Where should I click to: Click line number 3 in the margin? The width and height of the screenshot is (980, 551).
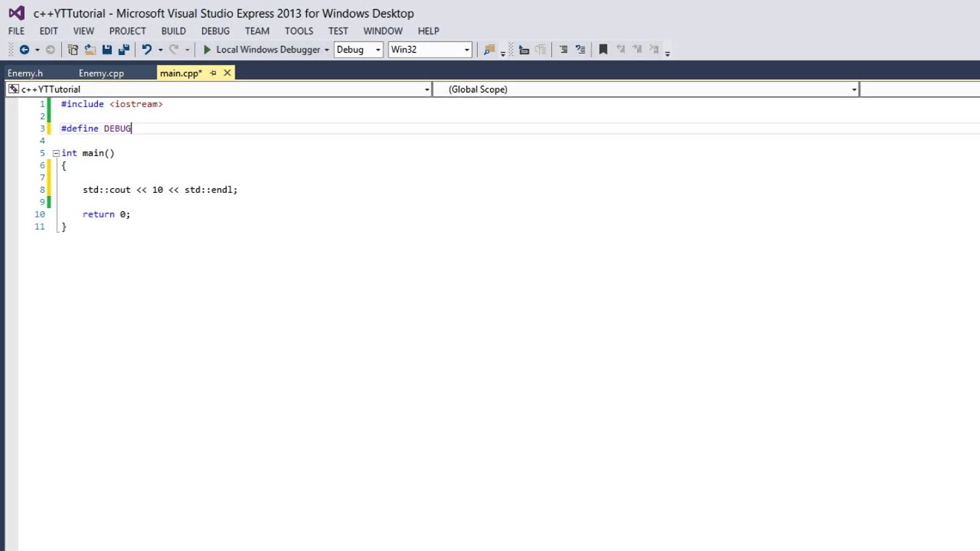pyautogui.click(x=43, y=129)
